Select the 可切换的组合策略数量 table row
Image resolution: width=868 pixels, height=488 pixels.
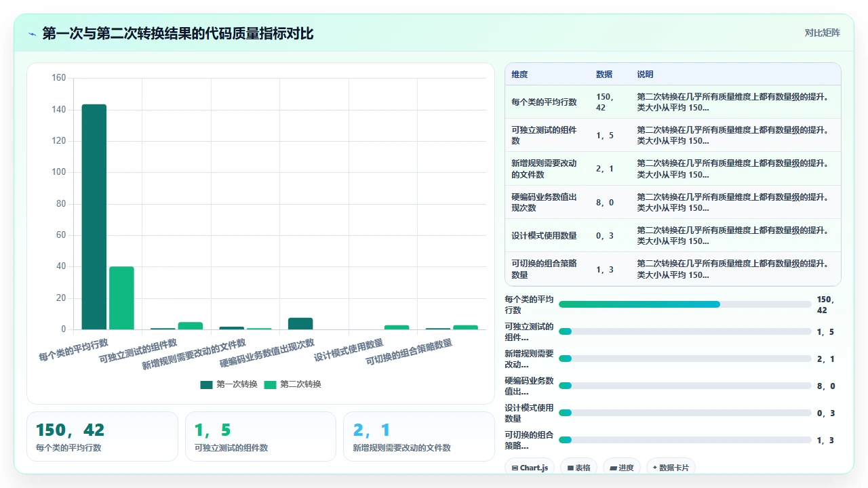coord(673,268)
